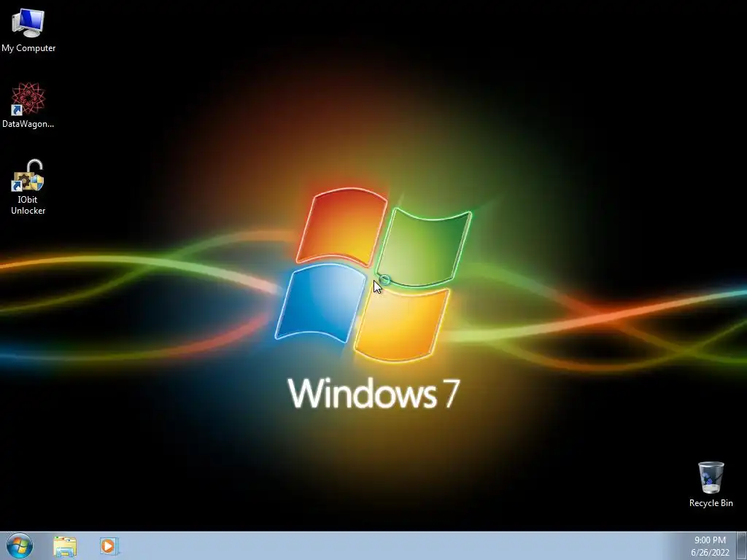Image resolution: width=747 pixels, height=560 pixels.
Task: Launch Windows Media Player from taskbar
Action: coord(109,546)
